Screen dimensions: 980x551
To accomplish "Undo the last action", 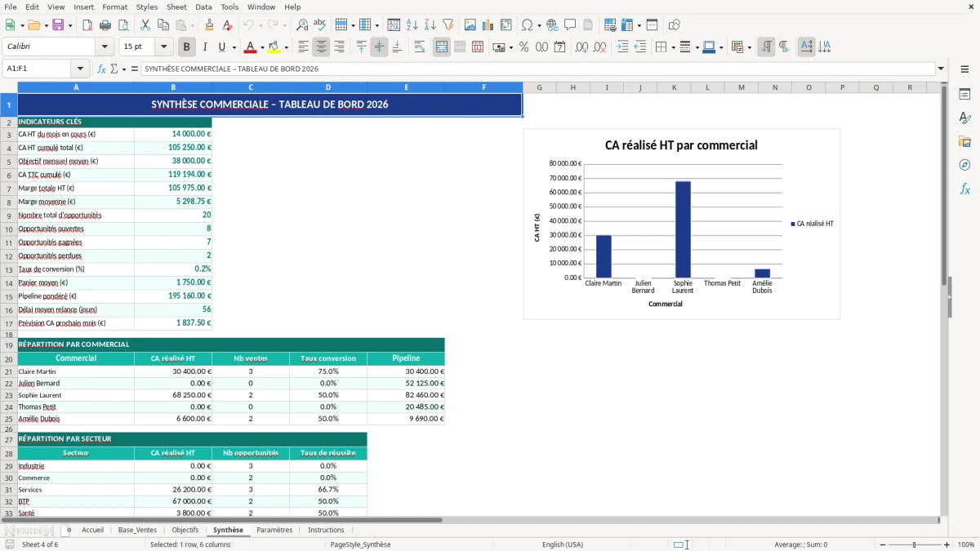I will coord(248,25).
